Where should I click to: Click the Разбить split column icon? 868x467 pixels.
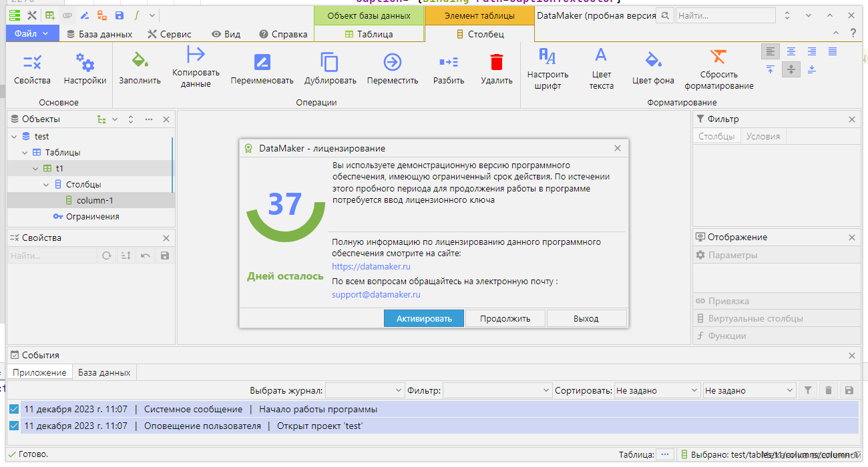pos(449,62)
